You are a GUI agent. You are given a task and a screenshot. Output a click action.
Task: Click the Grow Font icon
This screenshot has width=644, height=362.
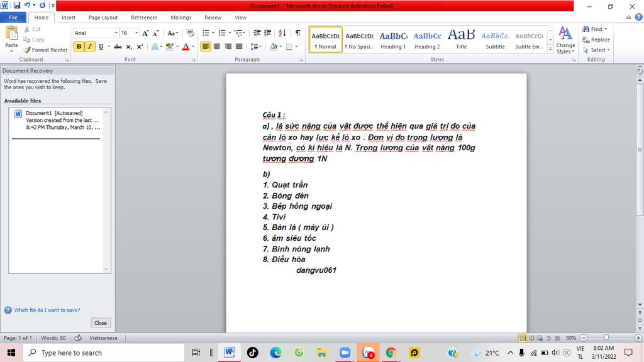click(145, 33)
